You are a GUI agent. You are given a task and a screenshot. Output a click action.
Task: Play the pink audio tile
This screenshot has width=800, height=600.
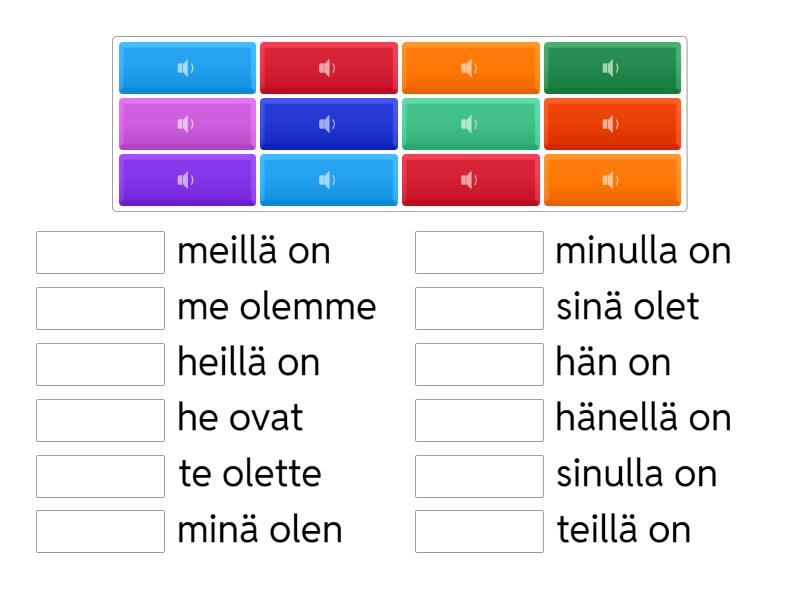tap(187, 124)
